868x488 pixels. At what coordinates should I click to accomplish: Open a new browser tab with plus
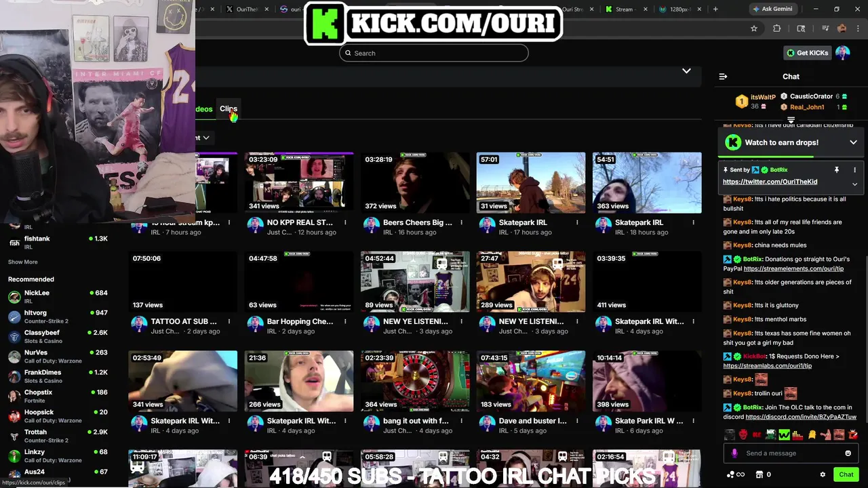(715, 9)
